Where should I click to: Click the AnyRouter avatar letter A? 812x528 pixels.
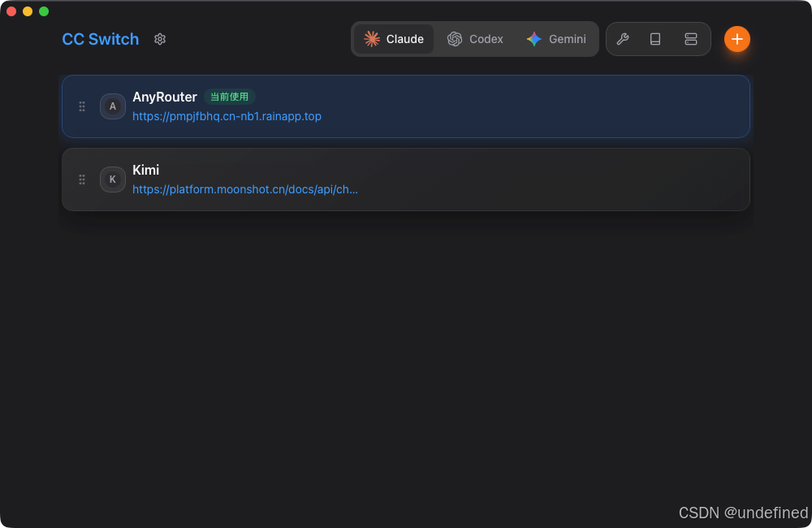click(x=112, y=106)
